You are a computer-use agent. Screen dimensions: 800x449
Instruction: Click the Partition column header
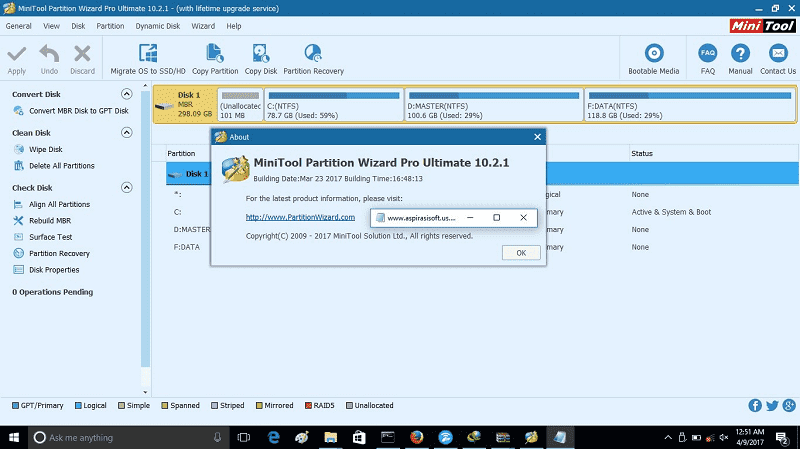click(x=181, y=154)
